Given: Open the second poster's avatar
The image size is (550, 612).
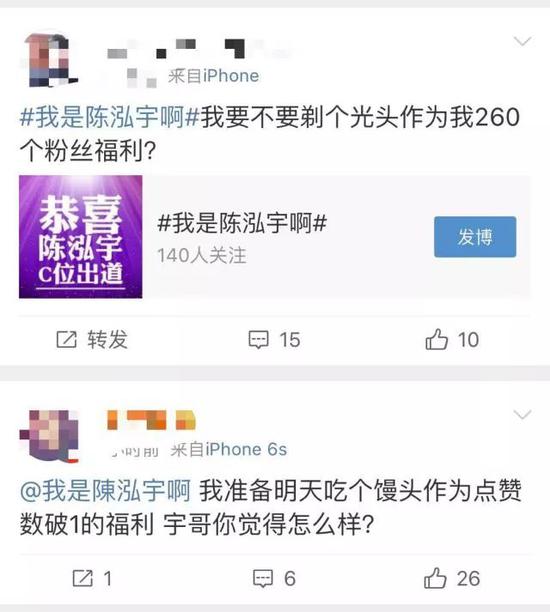Looking at the screenshot, I should 50,436.
